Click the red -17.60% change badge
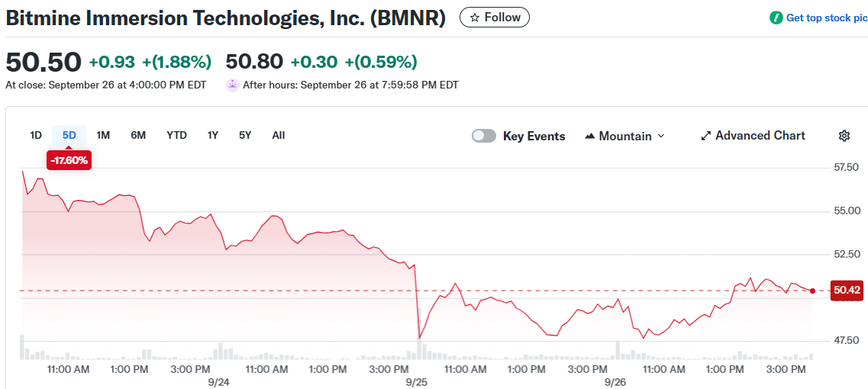868x389 pixels. click(69, 161)
